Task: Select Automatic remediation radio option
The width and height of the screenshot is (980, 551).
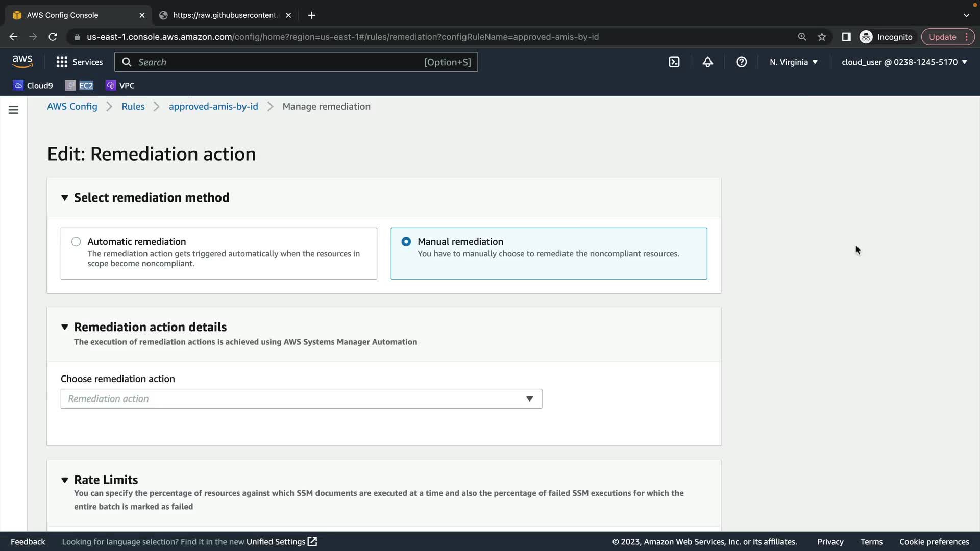Action: click(76, 242)
